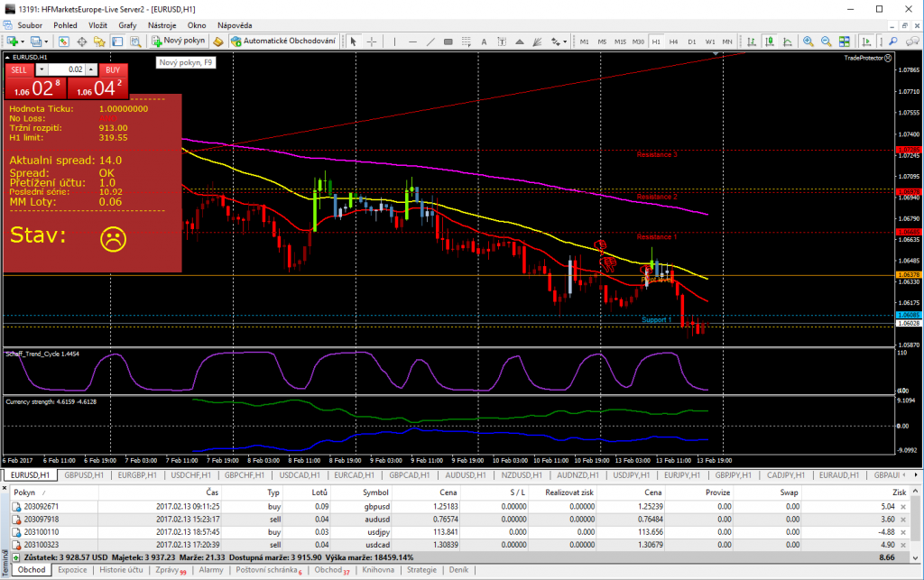This screenshot has height=580, width=924.
Task: Open the lot size dropdown arrow
Action: [x=42, y=69]
